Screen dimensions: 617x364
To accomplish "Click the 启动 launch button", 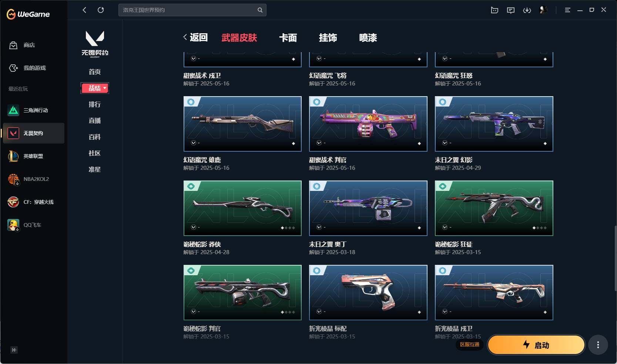I will (536, 345).
